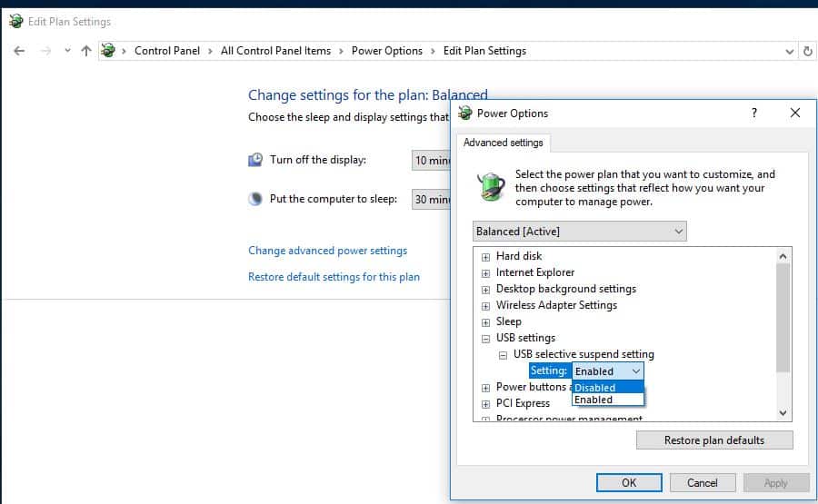Refresh the Edit Plan Settings page
The width and height of the screenshot is (818, 504).
coord(808,51)
